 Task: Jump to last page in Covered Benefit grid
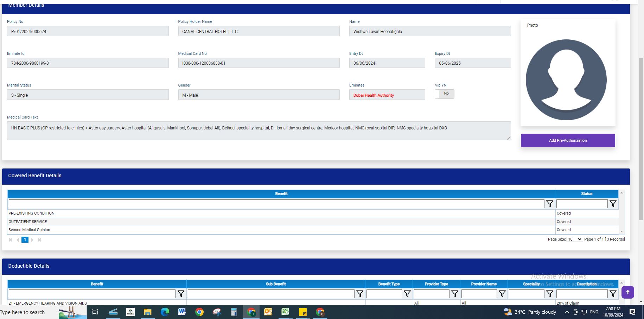[x=39, y=240]
